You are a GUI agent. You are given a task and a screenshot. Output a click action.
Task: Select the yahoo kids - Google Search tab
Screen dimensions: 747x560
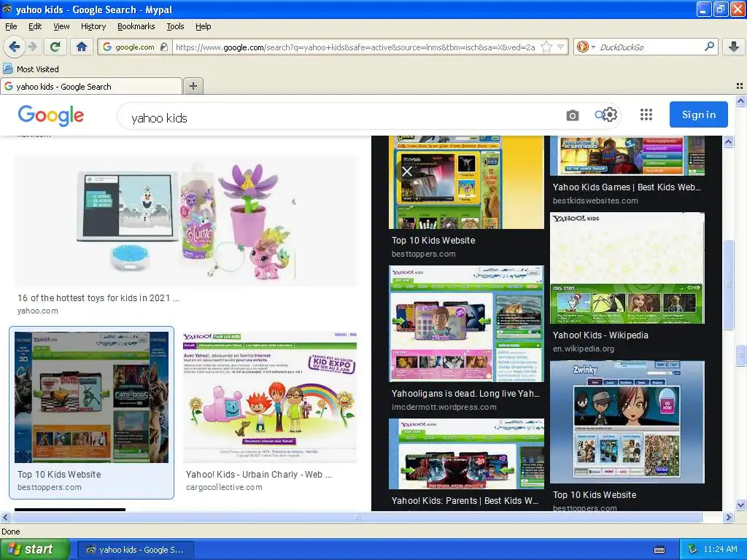(x=91, y=86)
